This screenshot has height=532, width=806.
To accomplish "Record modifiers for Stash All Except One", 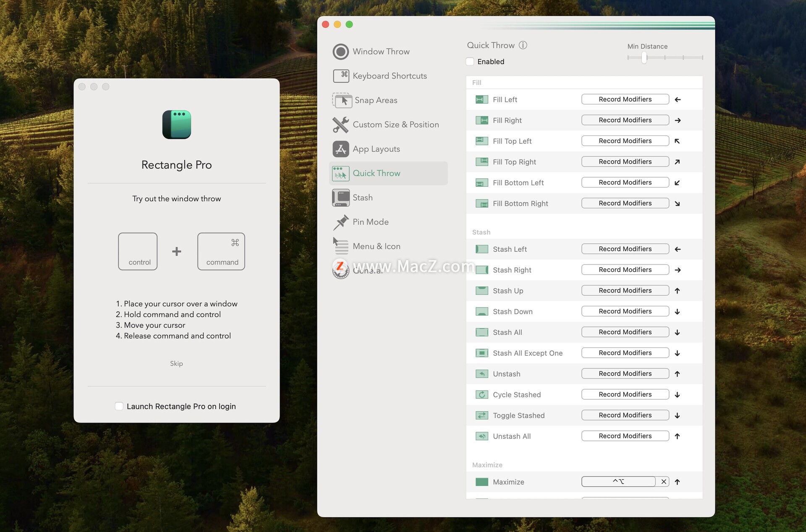I will [625, 353].
